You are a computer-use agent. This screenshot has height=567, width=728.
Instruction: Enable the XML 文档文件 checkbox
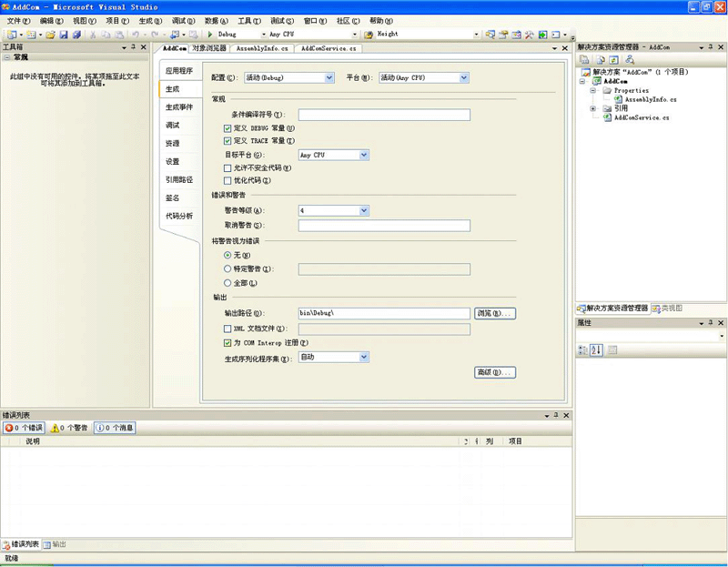pyautogui.click(x=227, y=329)
